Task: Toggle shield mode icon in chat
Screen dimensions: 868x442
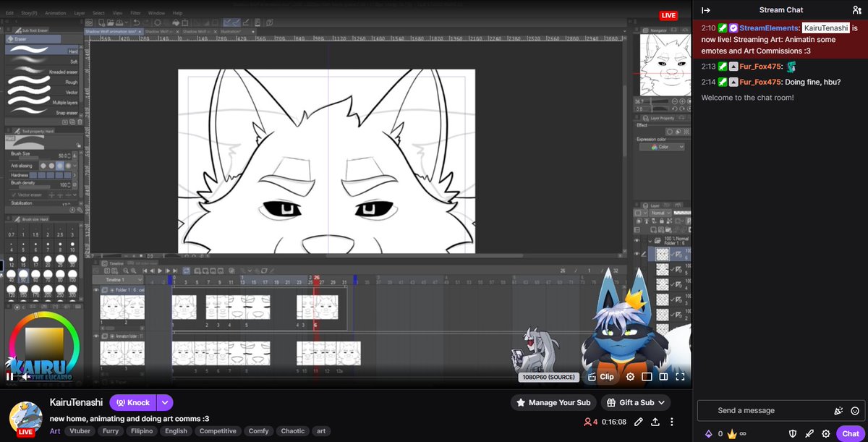Action: pyautogui.click(x=793, y=433)
